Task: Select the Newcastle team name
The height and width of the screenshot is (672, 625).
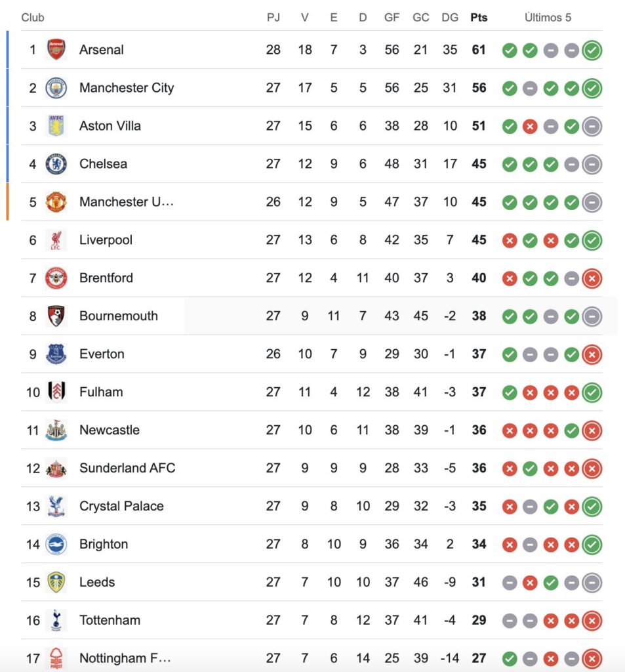Action: point(109,430)
